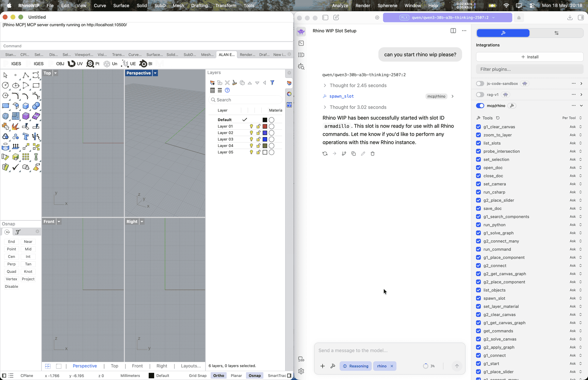
Task: Open the layer filter funnel
Action: [272, 83]
